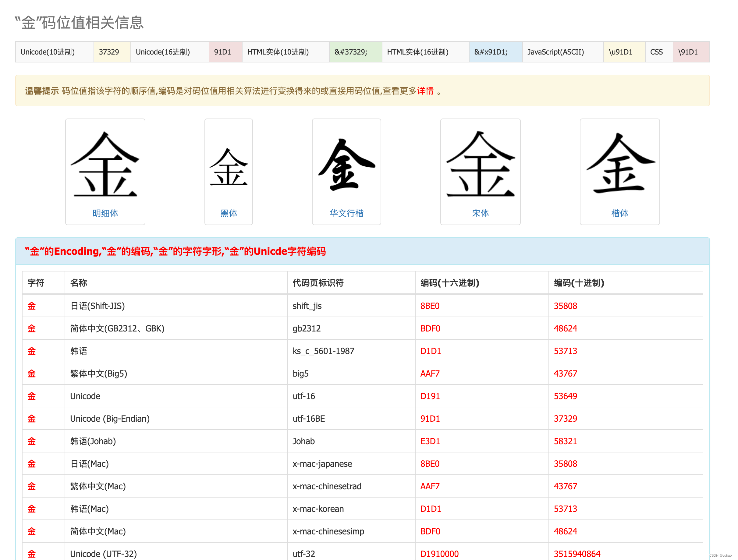Select the Unicode decimal value 37329

(112, 52)
